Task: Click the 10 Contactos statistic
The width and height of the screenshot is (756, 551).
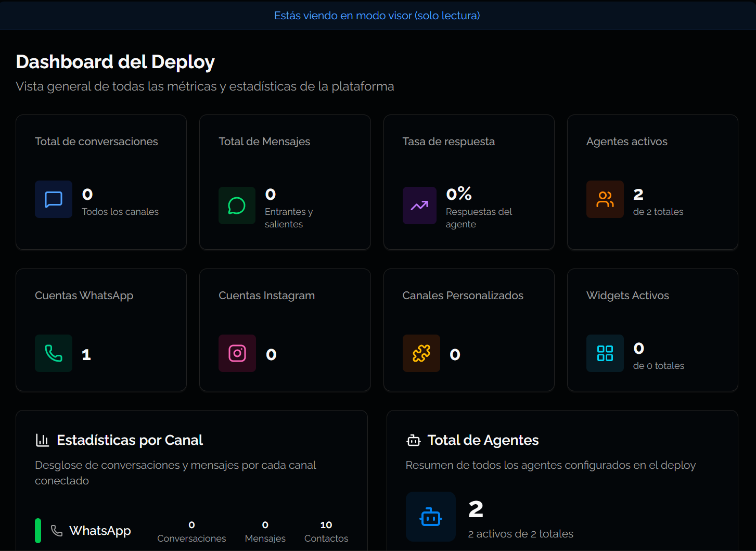Action: (x=326, y=531)
